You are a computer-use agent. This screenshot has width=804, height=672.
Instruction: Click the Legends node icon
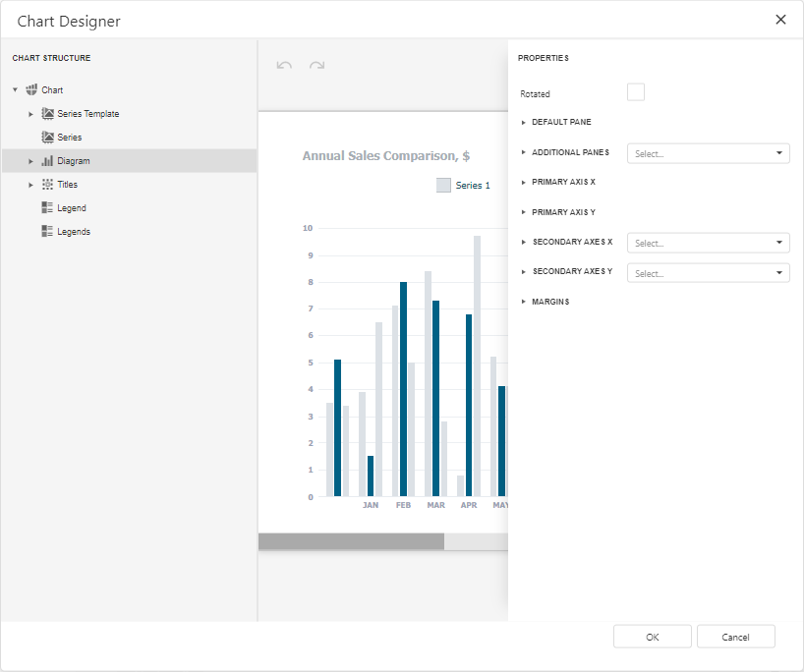[x=47, y=231]
